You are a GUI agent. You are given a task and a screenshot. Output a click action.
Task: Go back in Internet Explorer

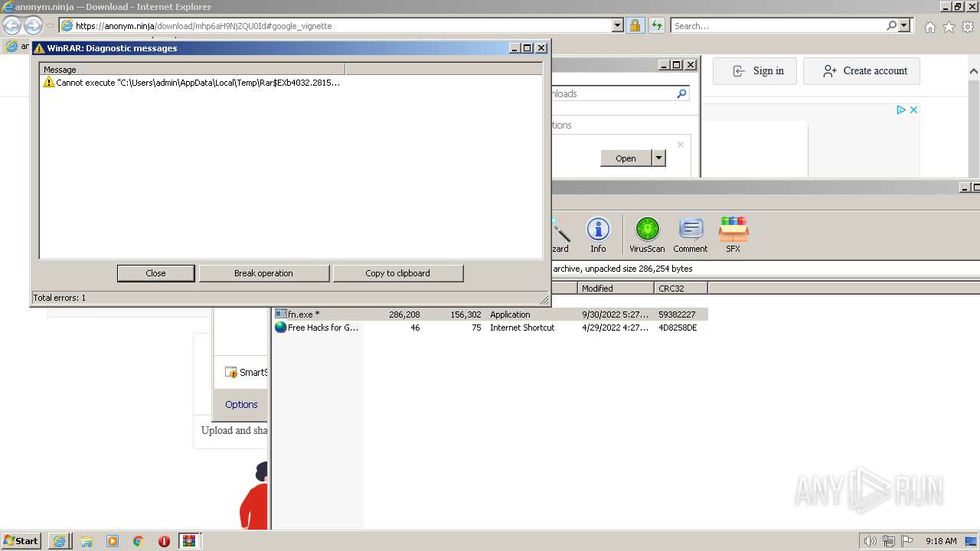pyautogui.click(x=12, y=26)
